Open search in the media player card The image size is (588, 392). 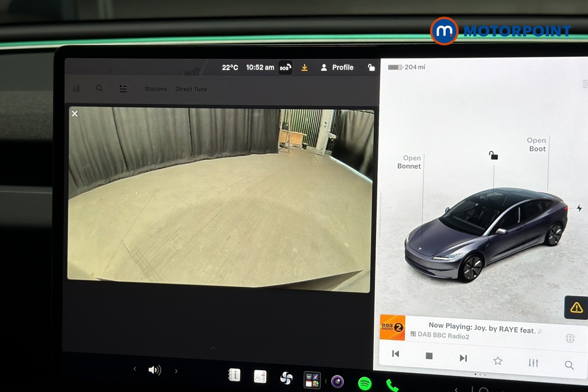[x=569, y=365]
